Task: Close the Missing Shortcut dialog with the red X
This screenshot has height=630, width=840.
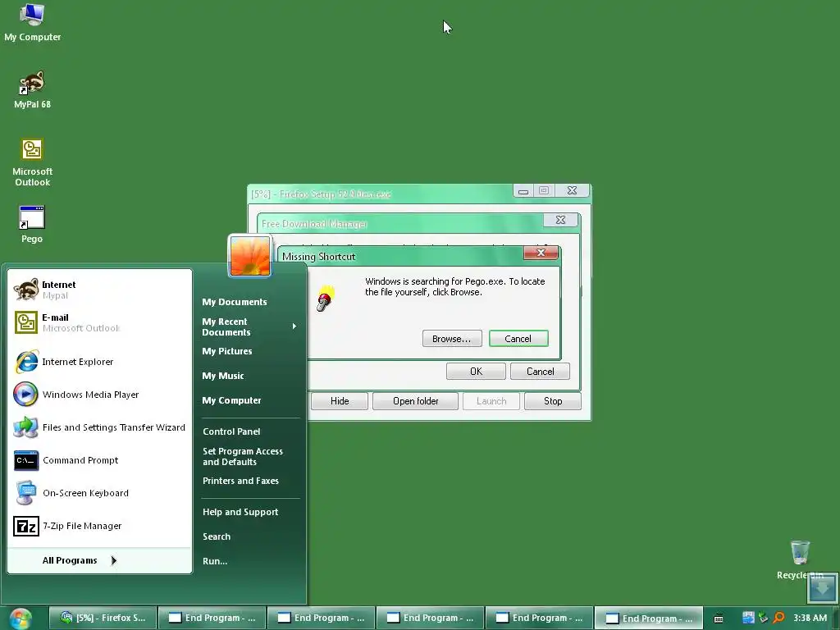Action: [541, 253]
